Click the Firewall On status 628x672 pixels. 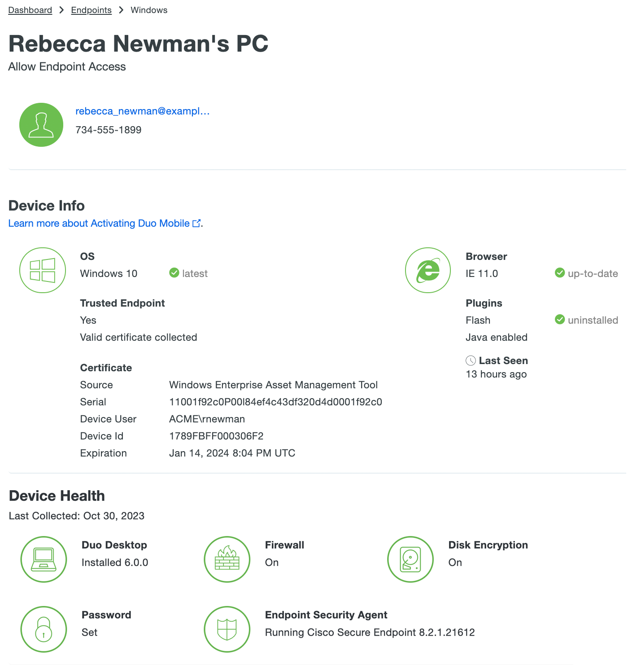tap(272, 562)
